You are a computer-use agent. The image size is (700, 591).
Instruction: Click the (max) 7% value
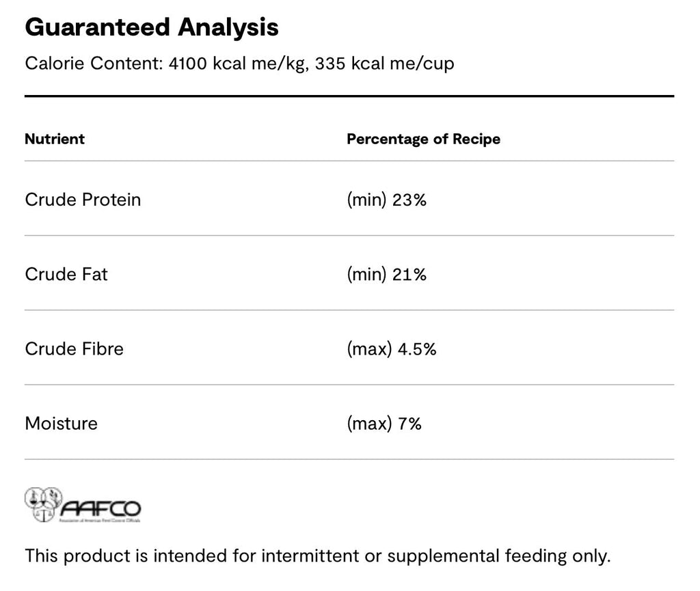(384, 424)
